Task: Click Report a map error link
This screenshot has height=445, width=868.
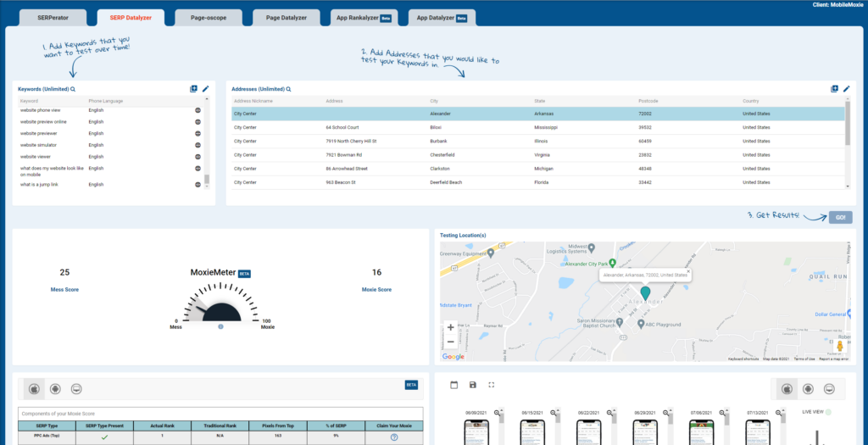Action: point(834,359)
